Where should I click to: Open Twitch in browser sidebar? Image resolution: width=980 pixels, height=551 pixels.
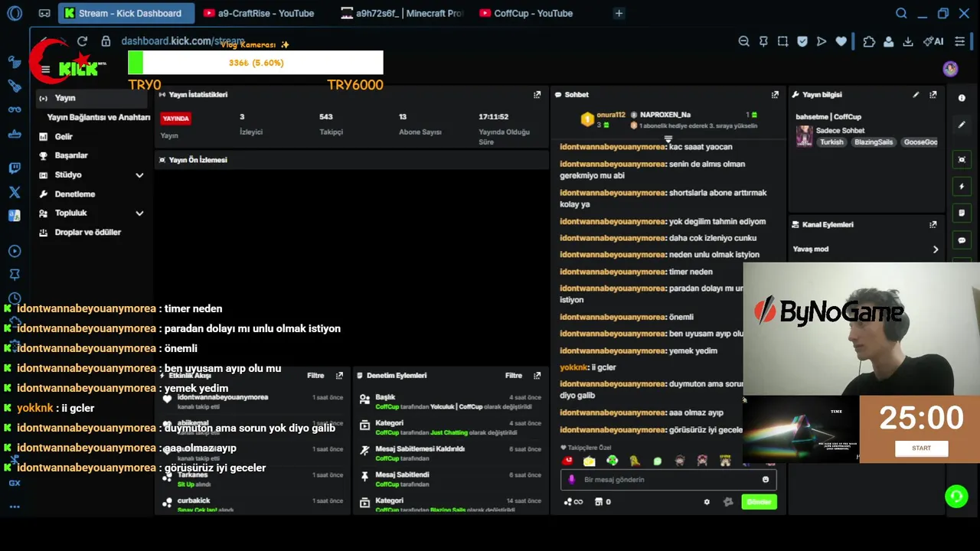15,168
